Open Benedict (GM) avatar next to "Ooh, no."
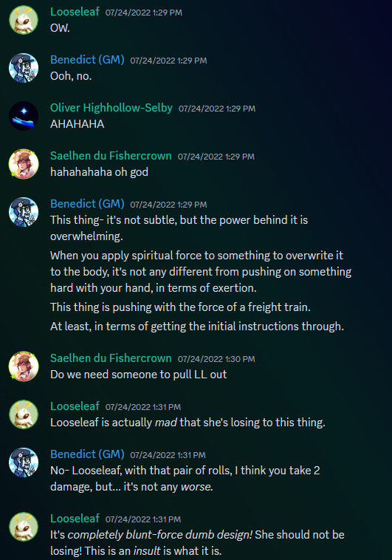The width and height of the screenshot is (392, 560). (24, 68)
